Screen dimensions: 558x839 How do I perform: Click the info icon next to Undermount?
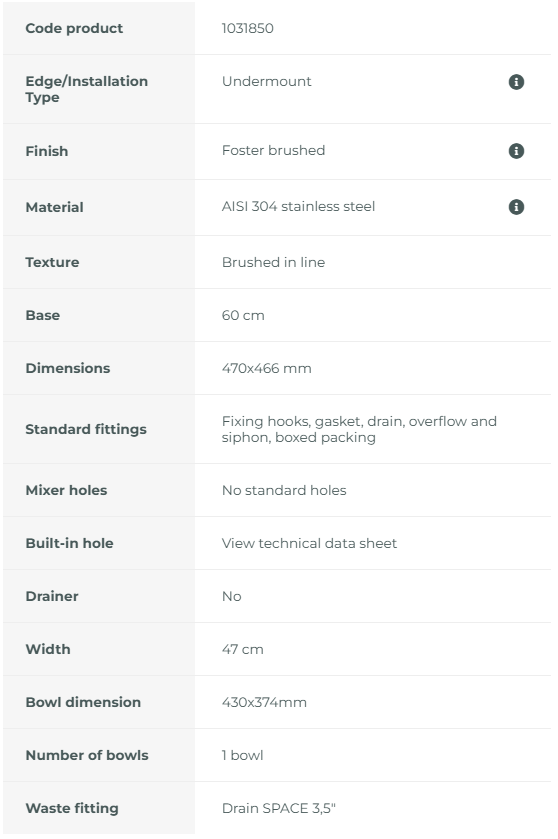tap(516, 82)
